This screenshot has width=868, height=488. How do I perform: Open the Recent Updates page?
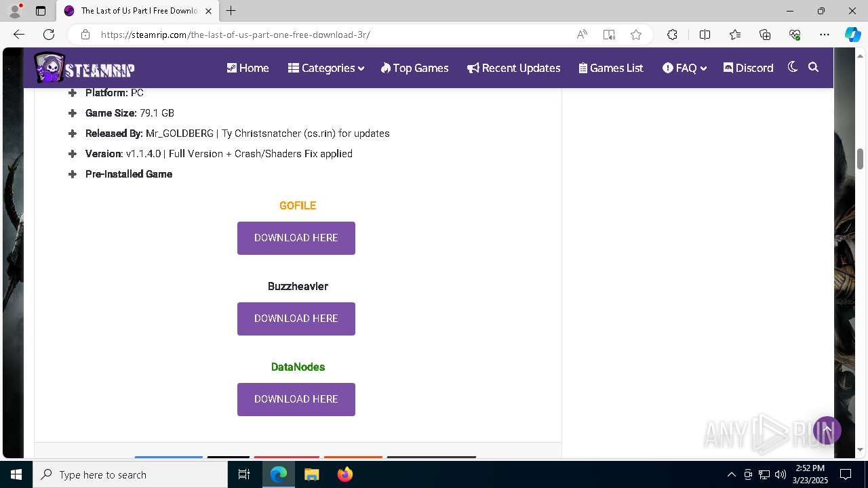point(513,68)
